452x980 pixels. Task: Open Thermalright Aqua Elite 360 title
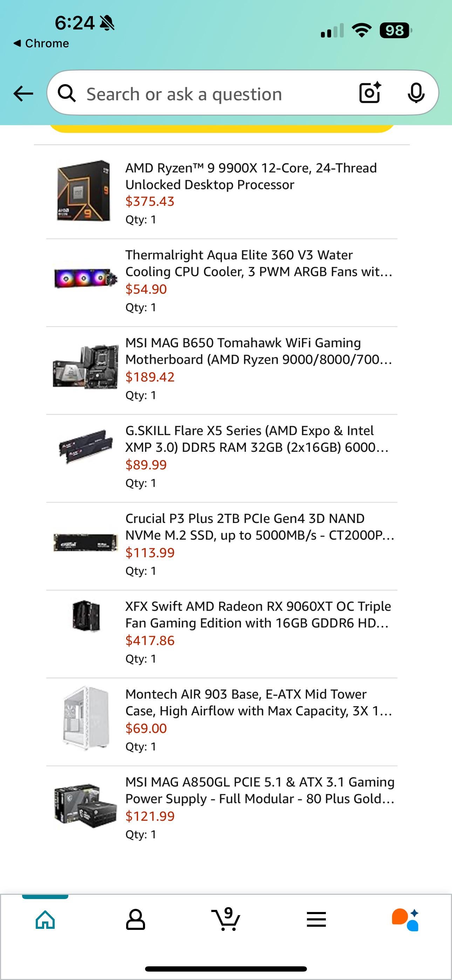click(259, 263)
